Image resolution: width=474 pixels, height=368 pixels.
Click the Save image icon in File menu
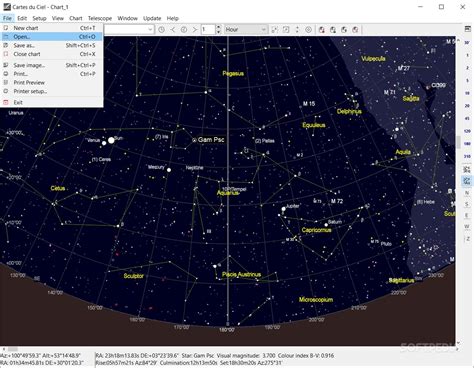[6, 65]
